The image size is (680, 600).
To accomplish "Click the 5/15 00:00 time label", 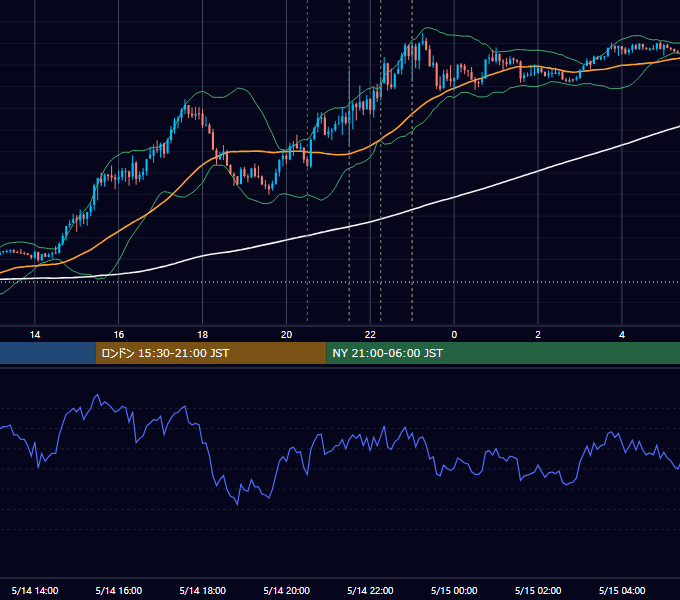I will click(x=454, y=590).
